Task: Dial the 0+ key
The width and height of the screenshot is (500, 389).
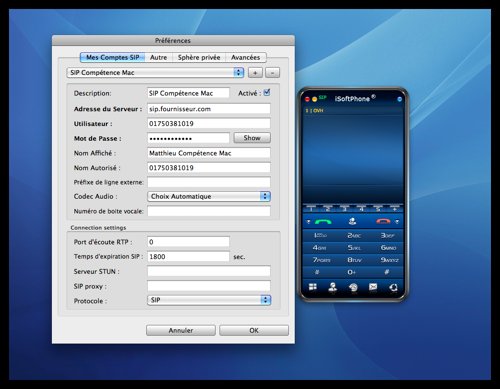Action: pyautogui.click(x=352, y=272)
